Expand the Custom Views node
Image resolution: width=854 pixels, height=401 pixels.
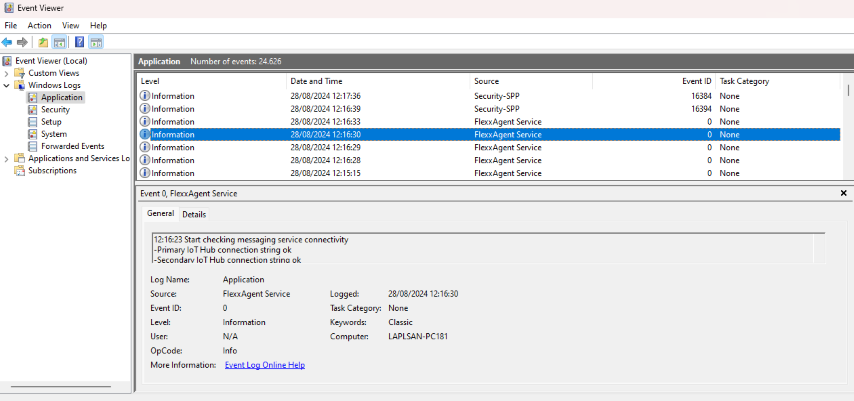7,73
